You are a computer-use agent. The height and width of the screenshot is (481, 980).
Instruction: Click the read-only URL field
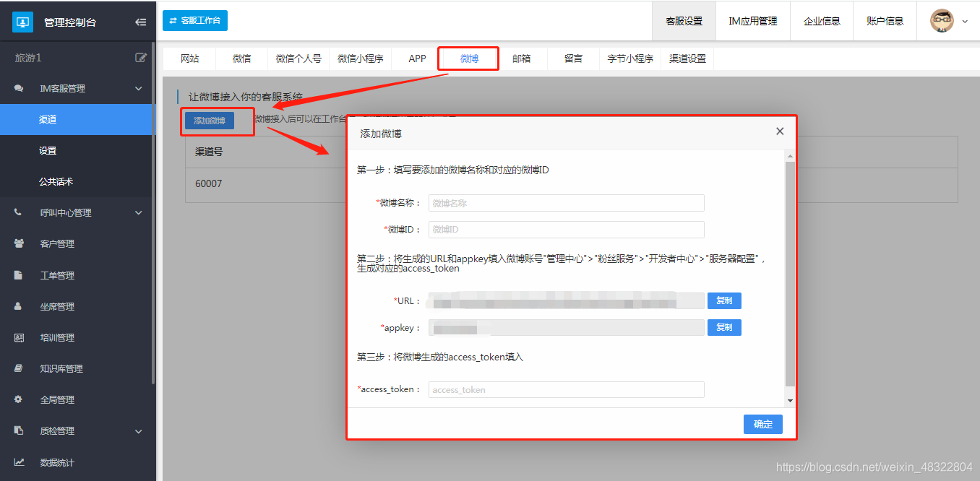(566, 300)
